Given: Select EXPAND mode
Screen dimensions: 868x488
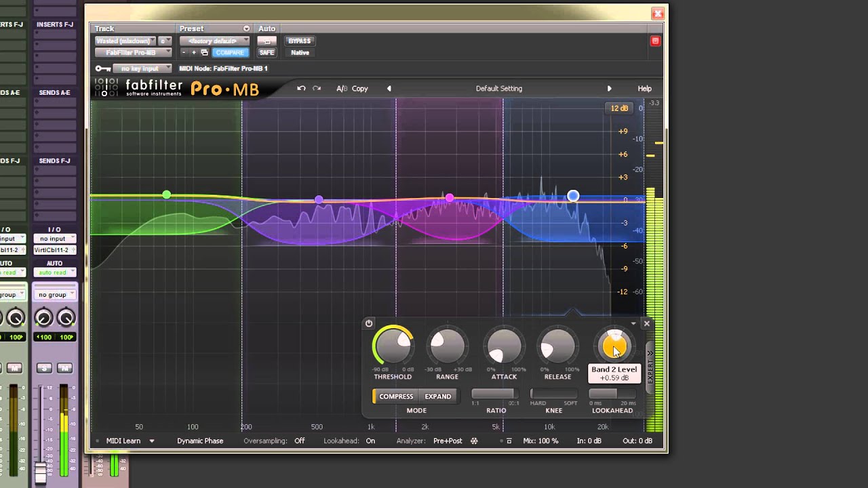Looking at the screenshot, I should tap(438, 396).
